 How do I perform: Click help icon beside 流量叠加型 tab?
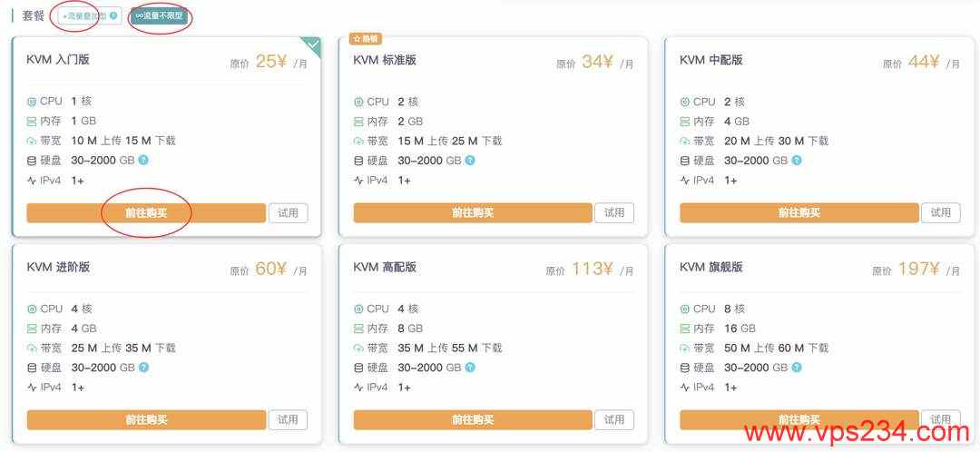click(x=113, y=15)
